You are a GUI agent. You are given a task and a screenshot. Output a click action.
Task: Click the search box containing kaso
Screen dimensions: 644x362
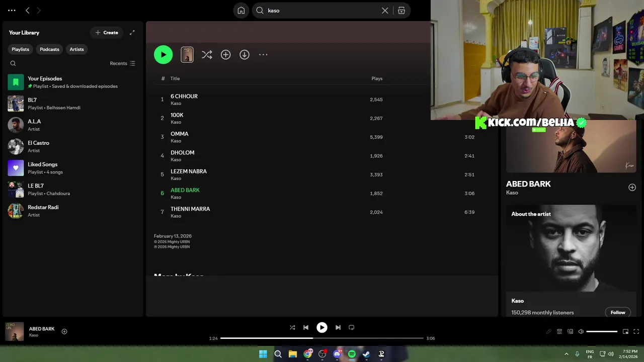click(322, 11)
